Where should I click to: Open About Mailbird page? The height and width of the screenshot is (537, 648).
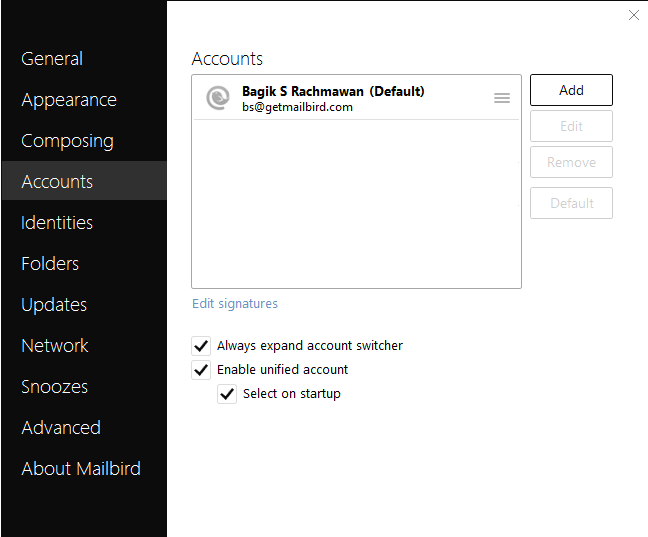81,469
